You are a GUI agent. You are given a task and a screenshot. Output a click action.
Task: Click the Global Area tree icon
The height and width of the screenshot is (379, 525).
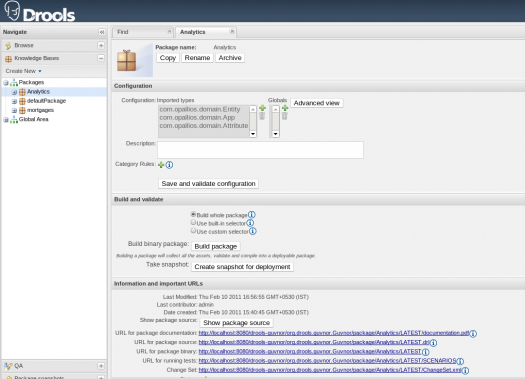[x=14, y=120]
